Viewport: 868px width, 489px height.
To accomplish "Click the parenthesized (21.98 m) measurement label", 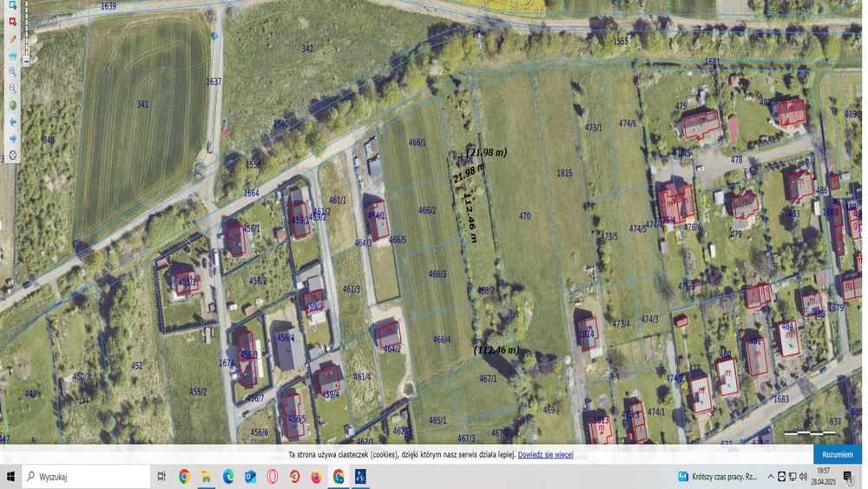I will 487,152.
